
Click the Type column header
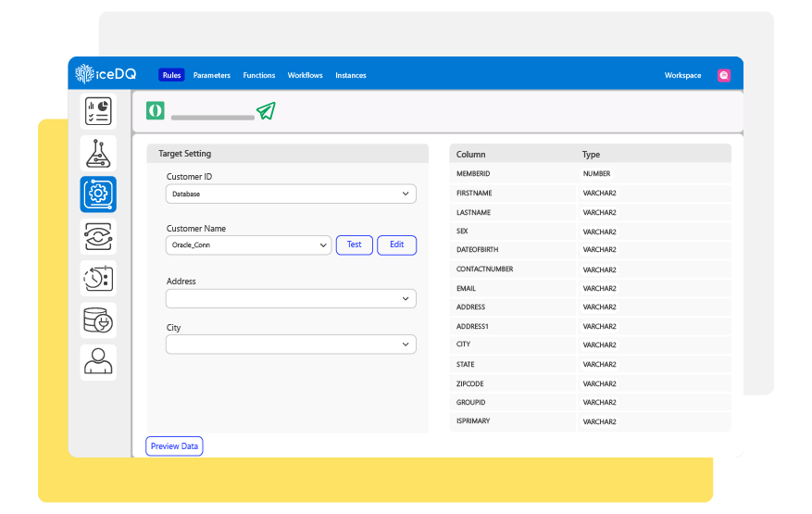pos(591,155)
